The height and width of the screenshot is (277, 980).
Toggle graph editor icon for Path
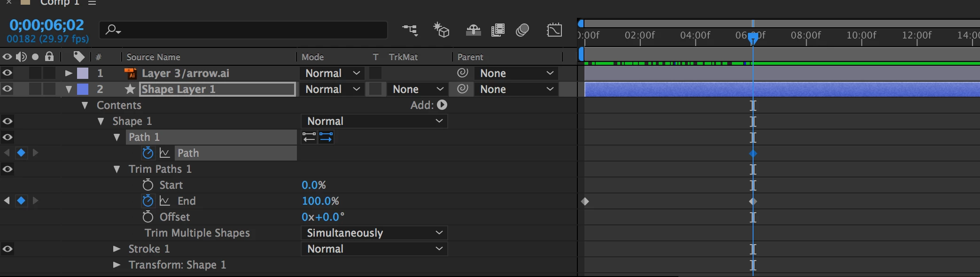[x=164, y=153]
